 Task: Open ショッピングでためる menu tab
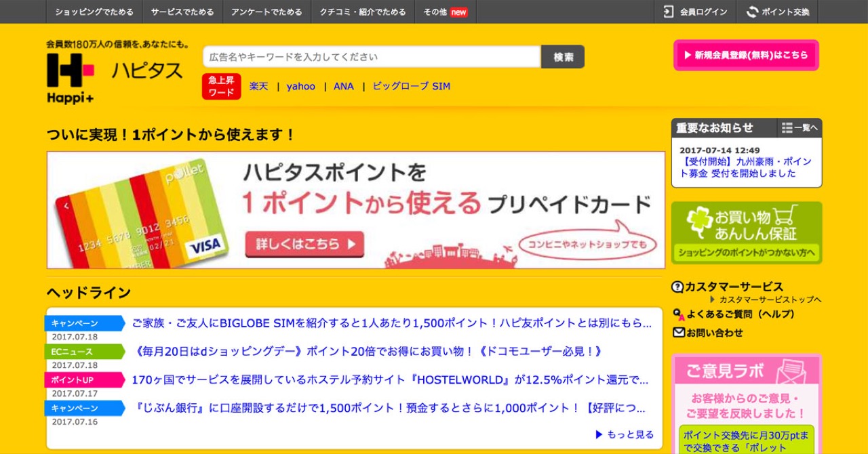coord(94,12)
